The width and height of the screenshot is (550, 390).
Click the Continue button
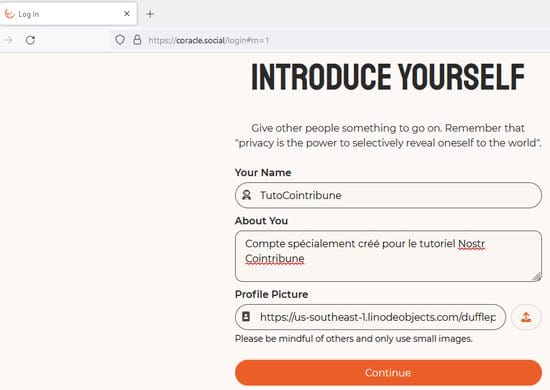point(388,372)
